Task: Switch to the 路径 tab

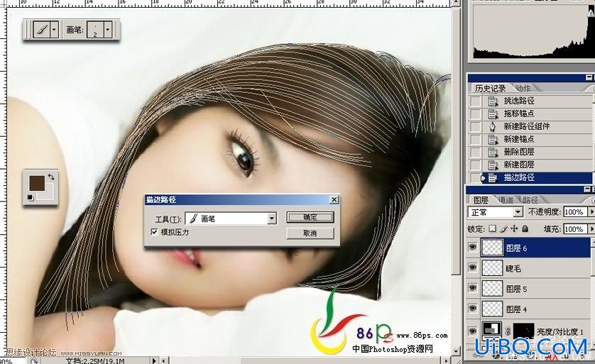Action: coord(530,200)
